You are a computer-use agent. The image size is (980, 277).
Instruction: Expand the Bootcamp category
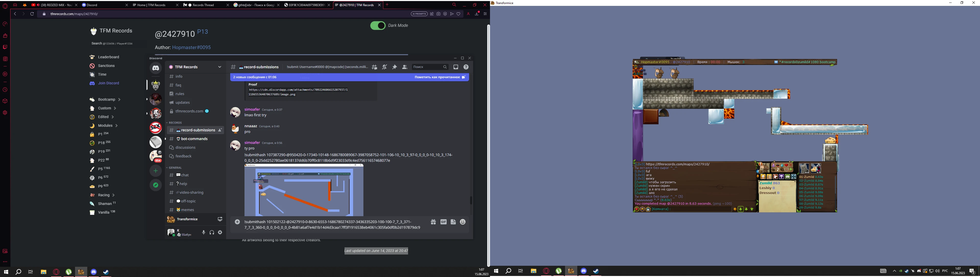pos(119,99)
